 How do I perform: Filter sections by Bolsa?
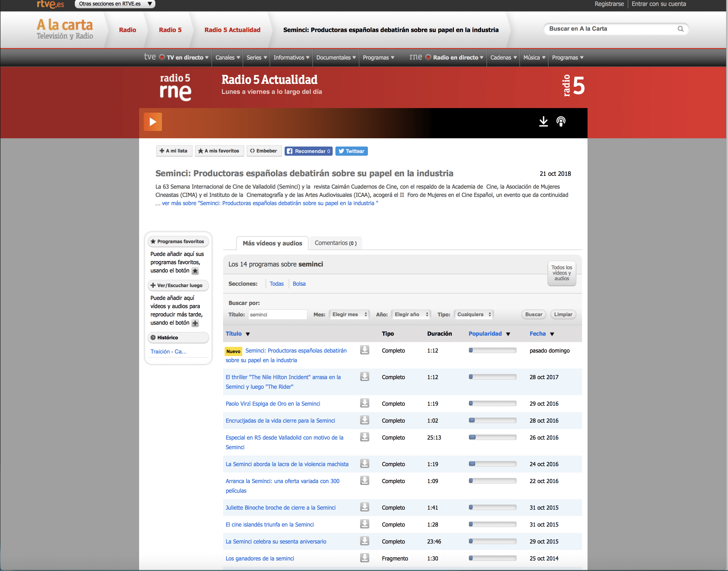point(299,283)
